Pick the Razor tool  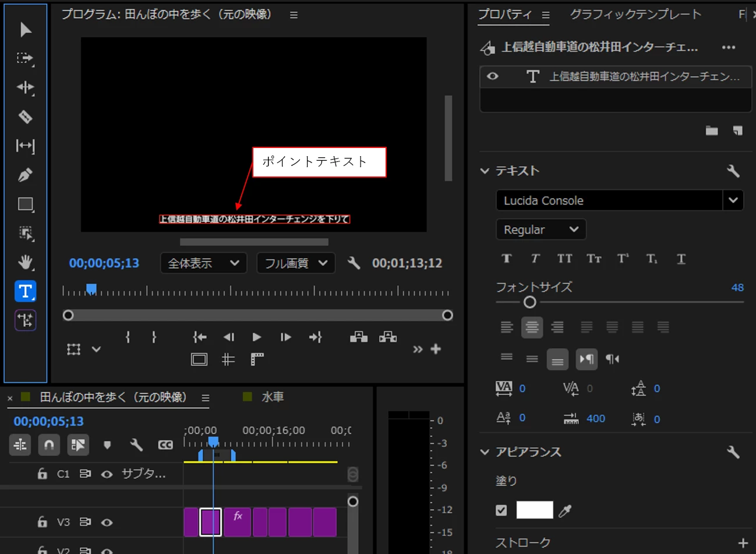(26, 117)
